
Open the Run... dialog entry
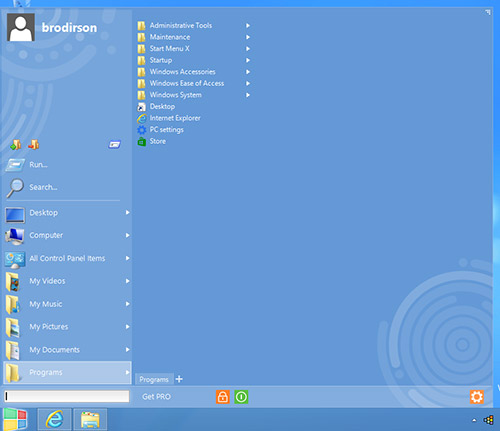point(67,165)
